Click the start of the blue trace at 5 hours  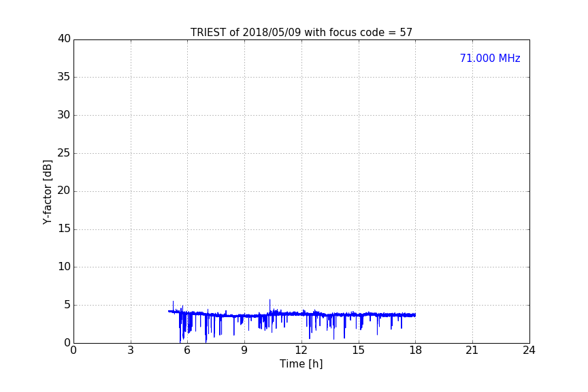click(x=169, y=311)
